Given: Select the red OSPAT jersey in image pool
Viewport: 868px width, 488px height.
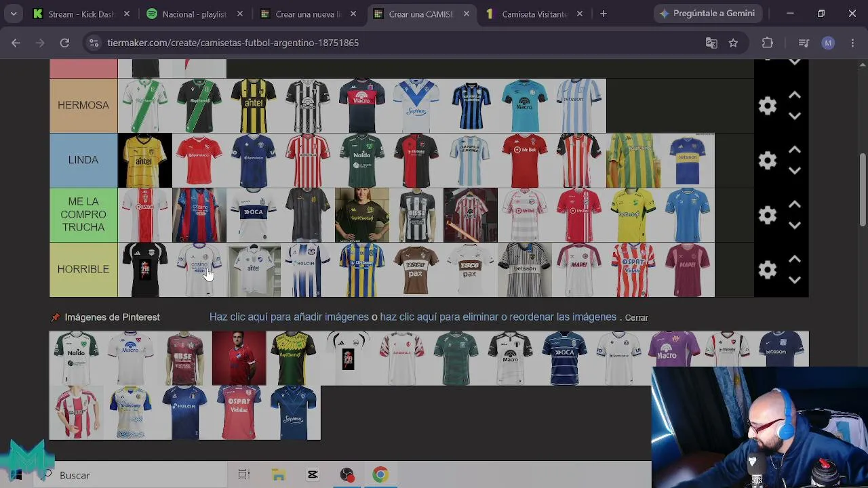Looking at the screenshot, I should (239, 413).
